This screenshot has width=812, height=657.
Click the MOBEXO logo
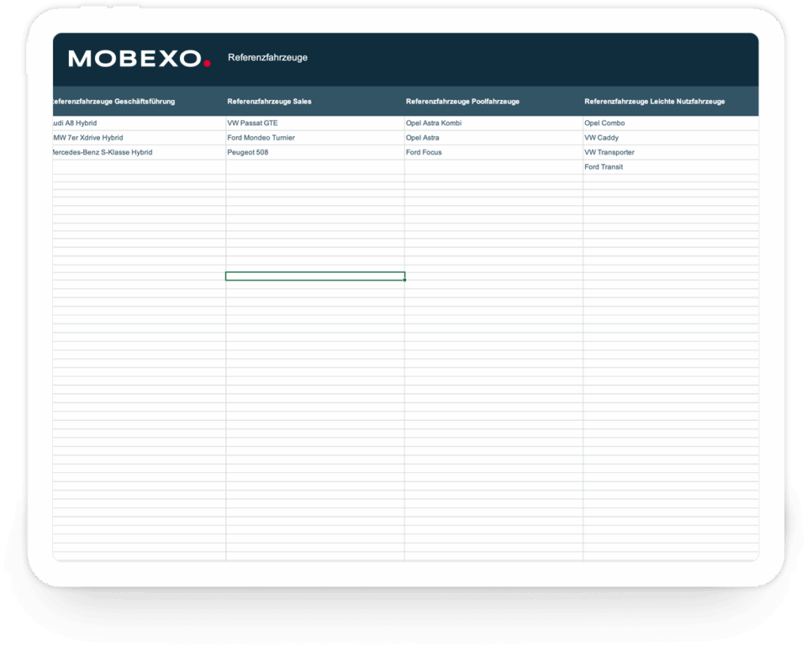pyautogui.click(x=140, y=59)
